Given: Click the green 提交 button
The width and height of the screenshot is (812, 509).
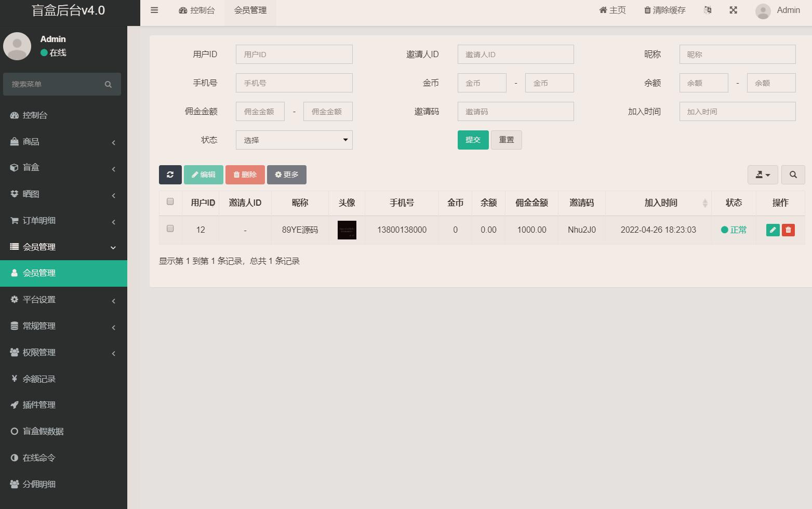Looking at the screenshot, I should (x=473, y=140).
